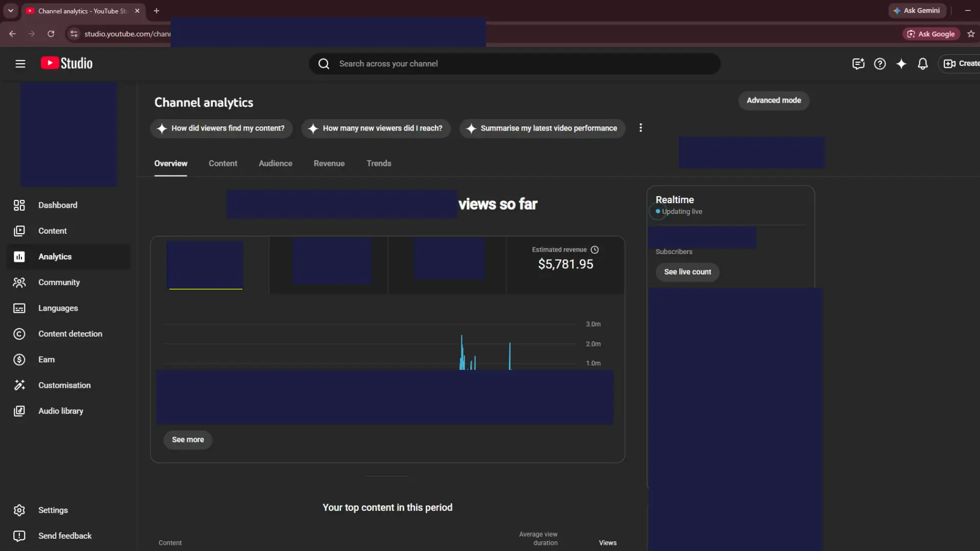Switch to the Revenue tab
This screenshot has height=551, width=980.
(329, 163)
